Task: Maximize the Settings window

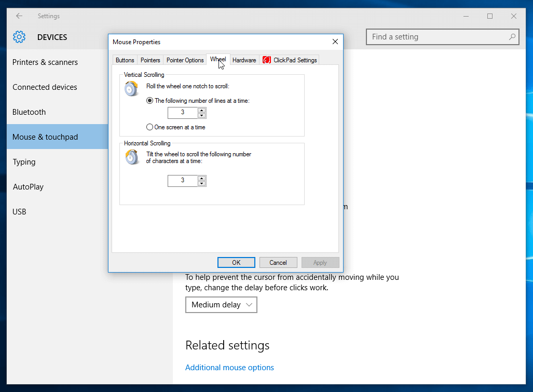Action: coord(490,16)
